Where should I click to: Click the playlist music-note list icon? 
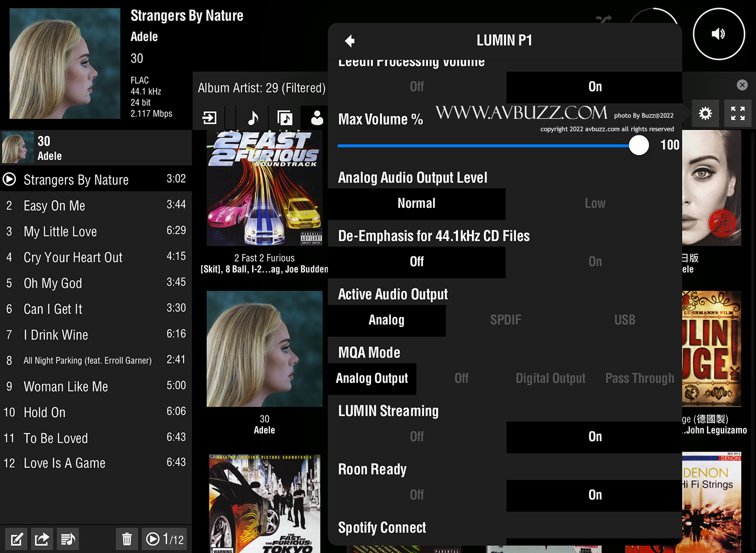[x=67, y=539]
